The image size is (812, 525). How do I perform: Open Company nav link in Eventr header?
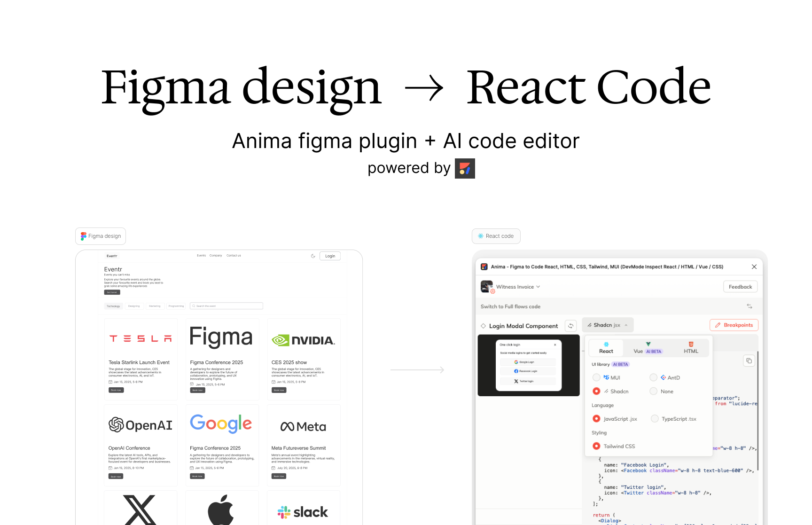click(x=216, y=256)
